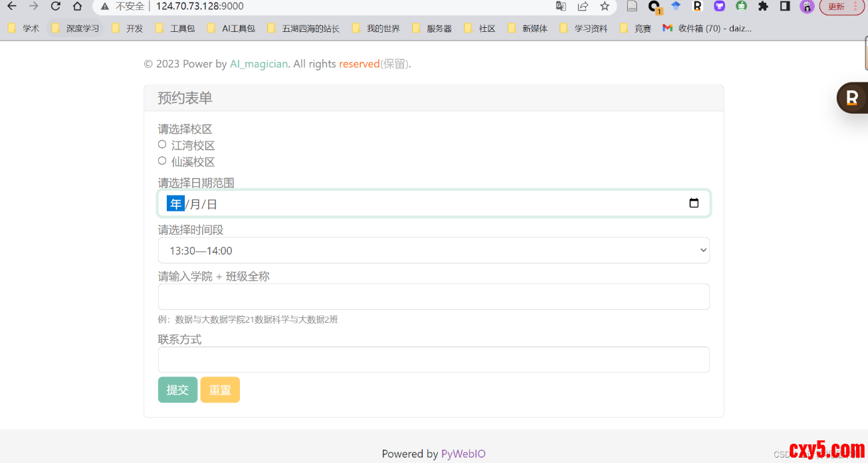Select the 江湾校区 radio button
868x463 pixels.
coord(162,144)
